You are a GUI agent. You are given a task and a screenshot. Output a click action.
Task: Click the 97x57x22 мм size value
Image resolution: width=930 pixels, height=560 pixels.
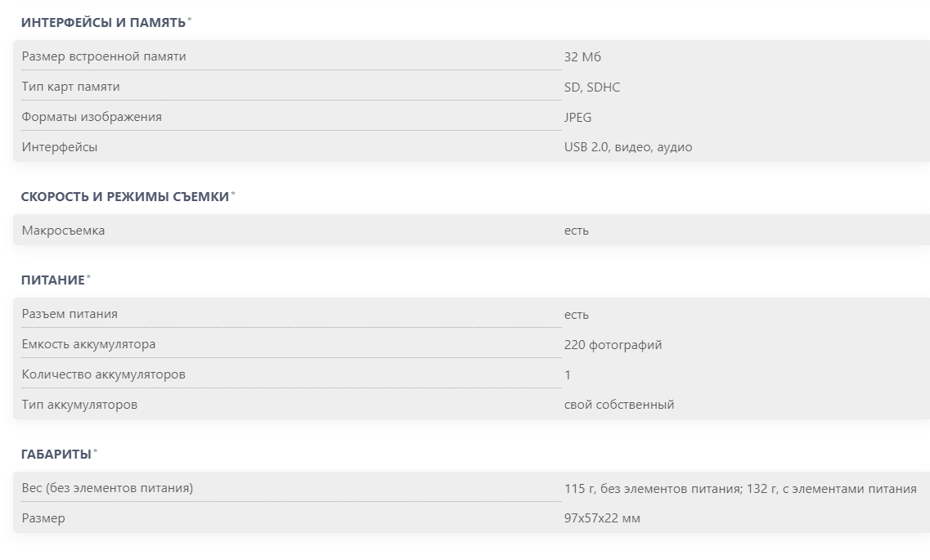click(x=602, y=518)
